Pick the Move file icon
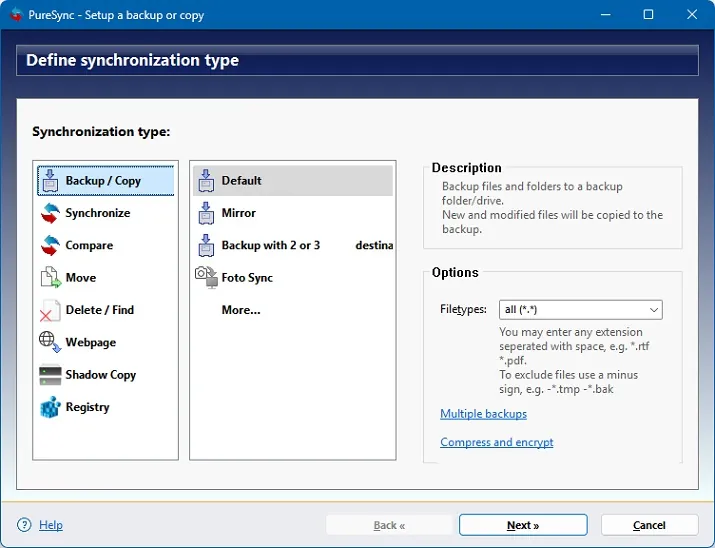Viewport: 715px width, 548px height. coord(50,277)
